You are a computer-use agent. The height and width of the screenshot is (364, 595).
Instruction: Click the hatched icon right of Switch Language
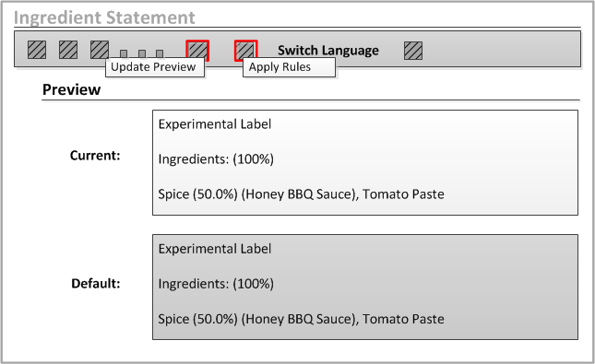pyautogui.click(x=413, y=51)
